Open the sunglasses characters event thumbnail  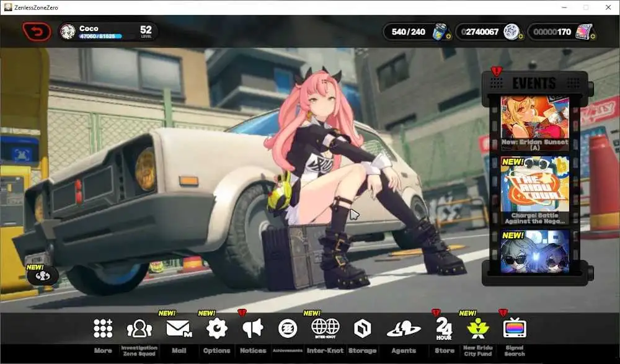pos(534,252)
